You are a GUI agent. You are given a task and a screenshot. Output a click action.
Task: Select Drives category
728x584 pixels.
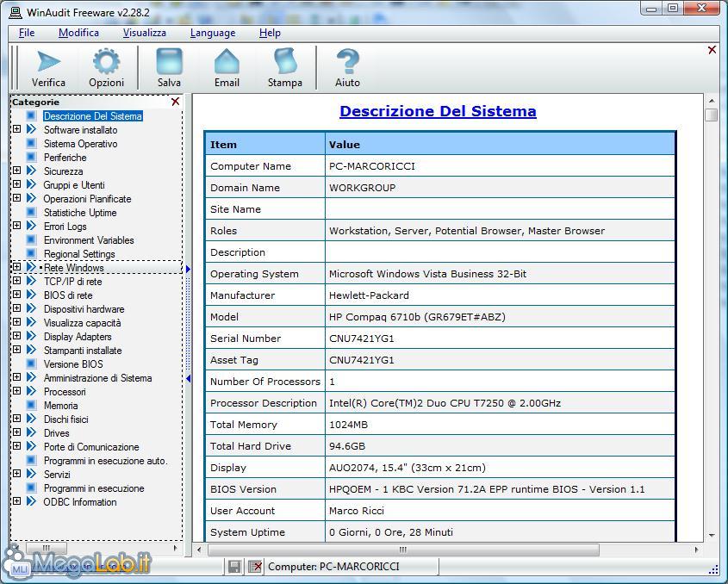tap(56, 433)
